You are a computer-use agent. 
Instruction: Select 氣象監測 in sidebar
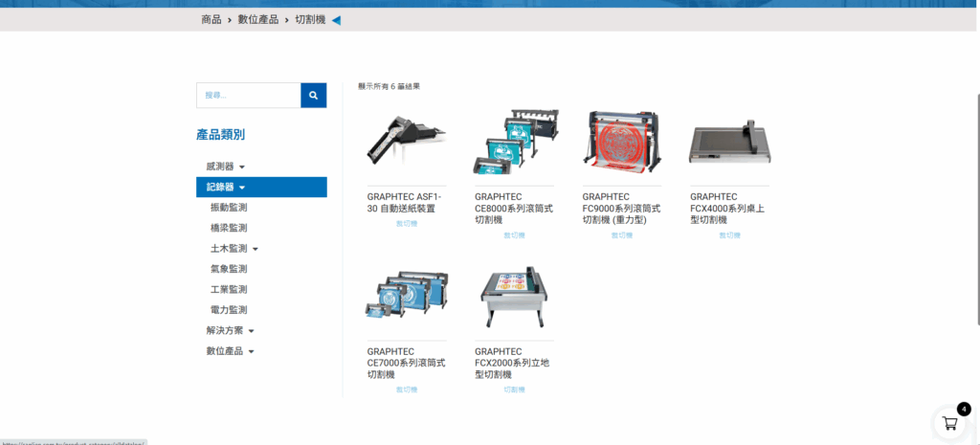(x=229, y=269)
